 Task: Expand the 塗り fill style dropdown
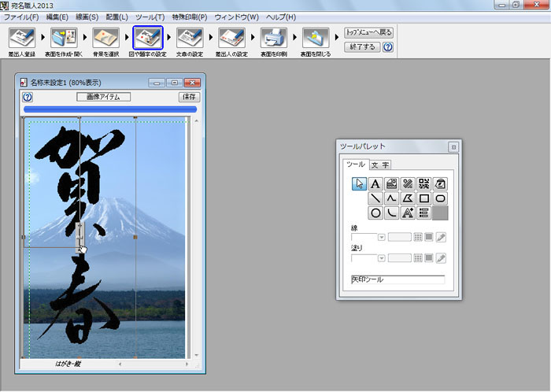tap(381, 258)
